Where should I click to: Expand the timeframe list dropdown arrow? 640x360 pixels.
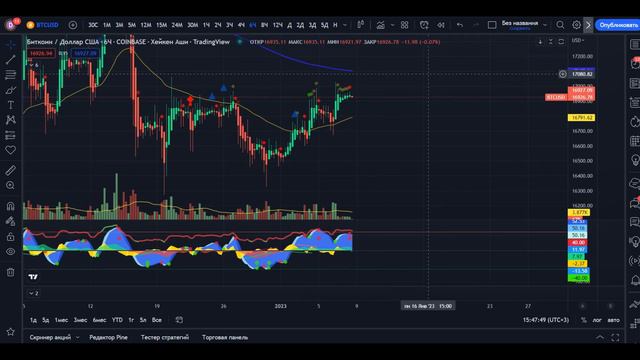pyautogui.click(x=345, y=25)
